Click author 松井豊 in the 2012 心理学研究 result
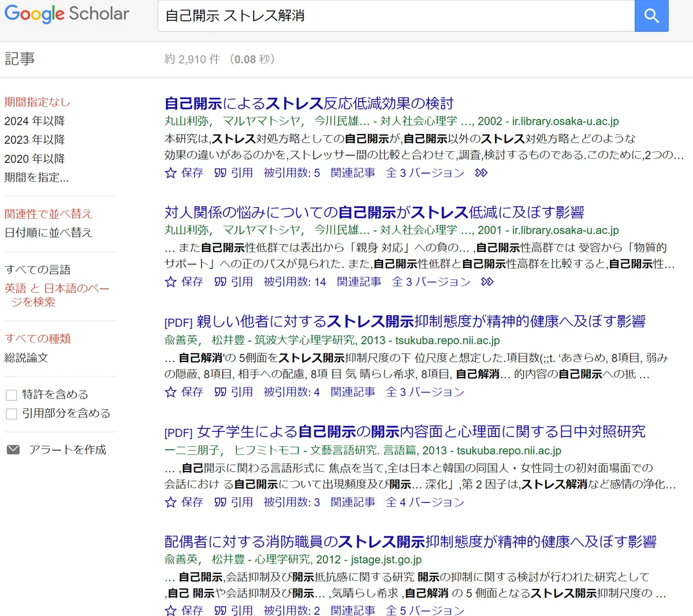This screenshot has height=616, width=693. click(x=228, y=559)
